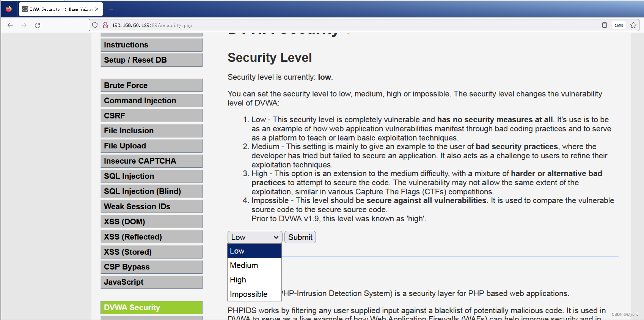Close the DVWA Security tab
The height and width of the screenshot is (320, 644).
pyautogui.click(x=97, y=9)
